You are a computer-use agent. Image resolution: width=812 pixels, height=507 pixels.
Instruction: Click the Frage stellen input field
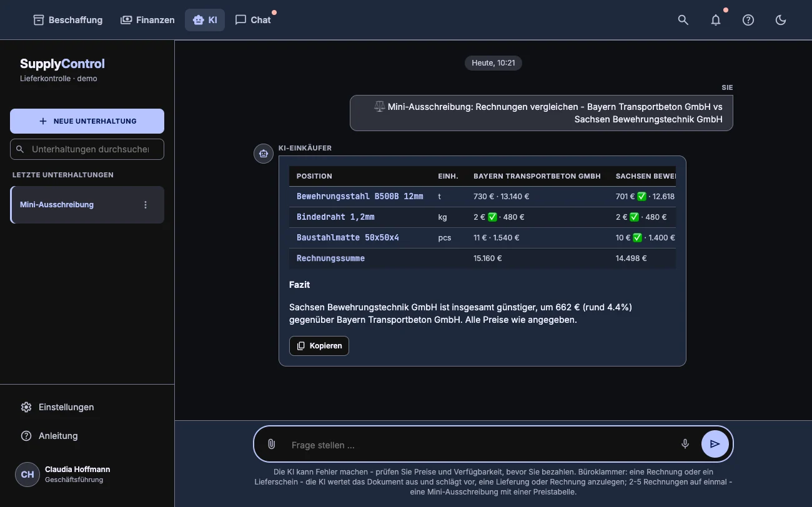pyautogui.click(x=480, y=445)
